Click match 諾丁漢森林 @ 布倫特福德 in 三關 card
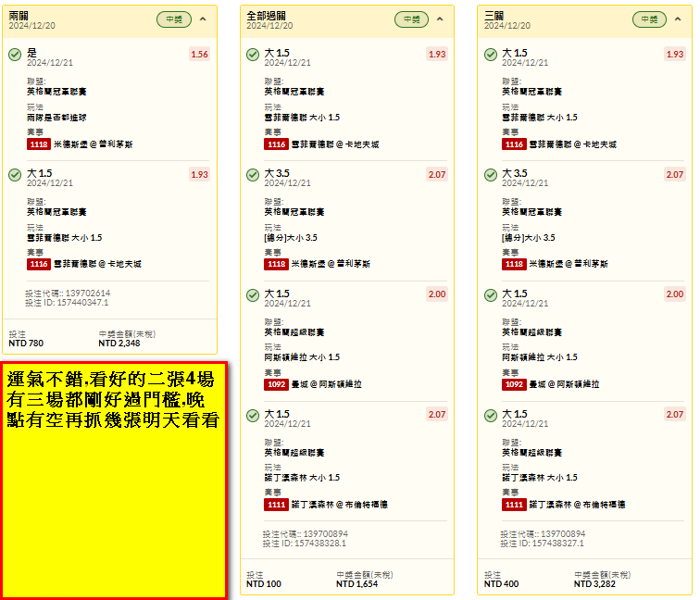700x600 pixels. point(577,505)
